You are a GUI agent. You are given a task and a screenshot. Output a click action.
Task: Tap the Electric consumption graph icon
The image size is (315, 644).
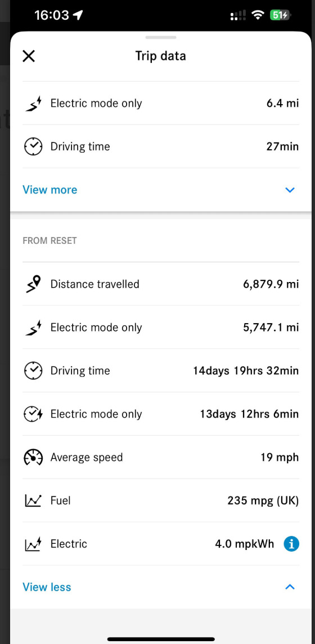33,544
